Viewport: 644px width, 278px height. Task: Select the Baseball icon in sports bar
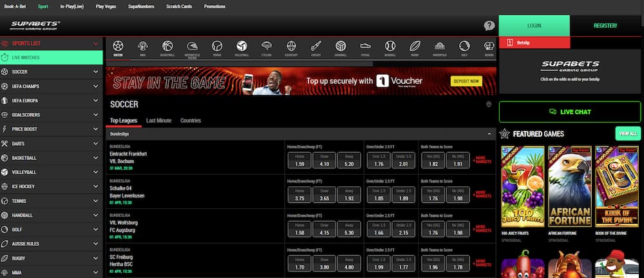click(390, 45)
